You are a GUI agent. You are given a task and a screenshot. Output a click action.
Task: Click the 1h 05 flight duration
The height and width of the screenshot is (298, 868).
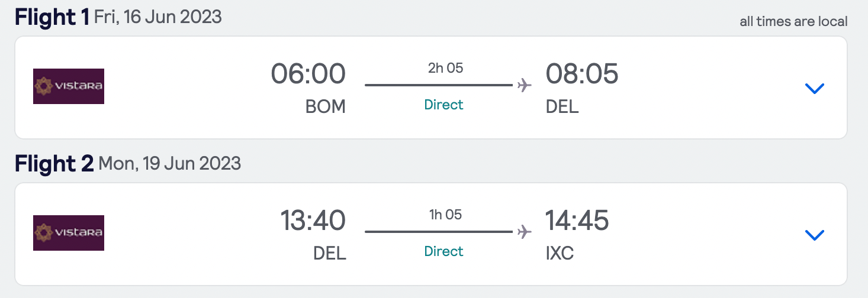(445, 215)
